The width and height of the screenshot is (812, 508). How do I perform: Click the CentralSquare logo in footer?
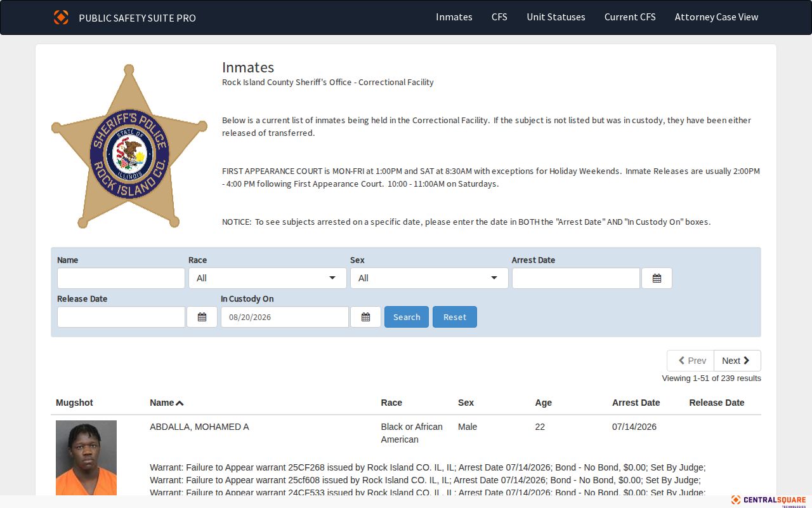click(768, 500)
